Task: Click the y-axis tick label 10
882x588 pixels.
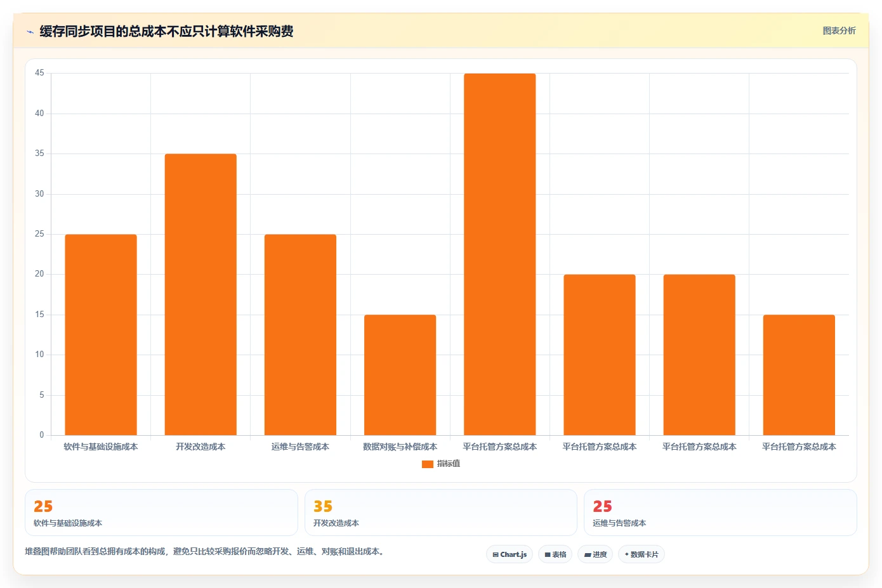Action: click(39, 355)
